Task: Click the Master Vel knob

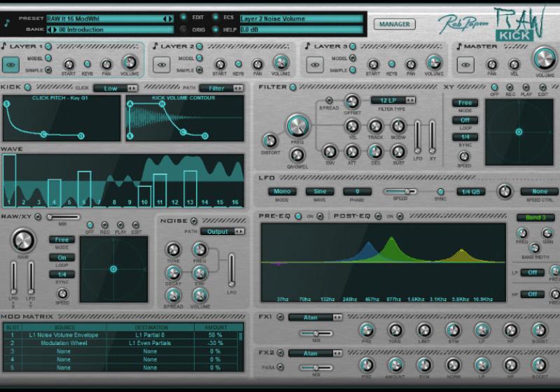Action: click(x=514, y=64)
